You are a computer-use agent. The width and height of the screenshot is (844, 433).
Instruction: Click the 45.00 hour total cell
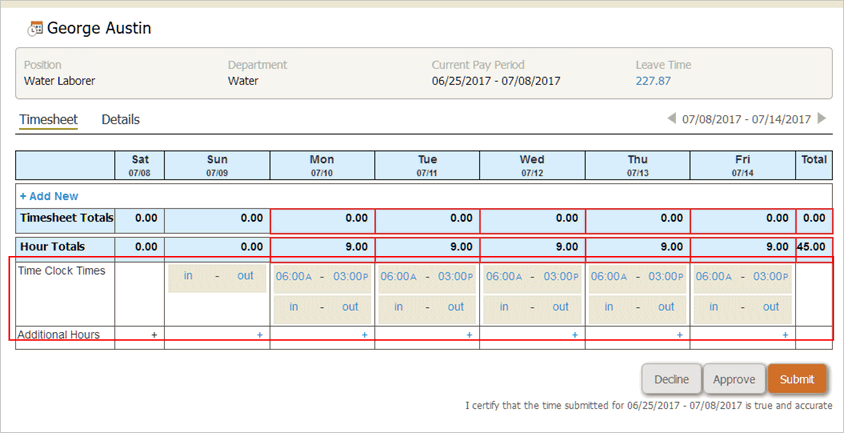click(814, 247)
